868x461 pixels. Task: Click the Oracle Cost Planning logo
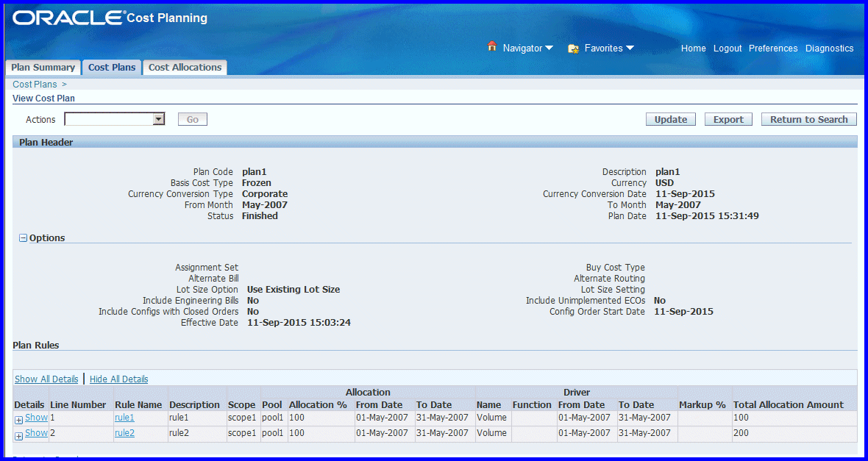pyautogui.click(x=110, y=18)
